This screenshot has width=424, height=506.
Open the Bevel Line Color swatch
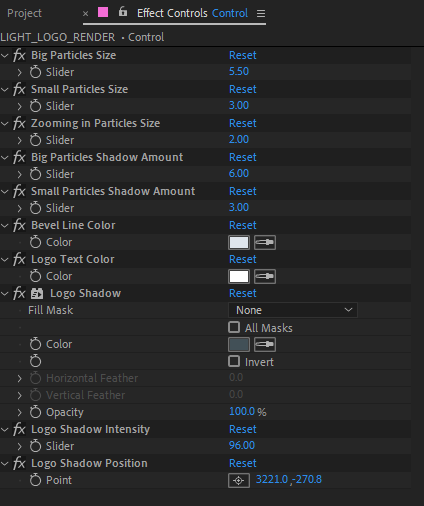[x=239, y=242]
